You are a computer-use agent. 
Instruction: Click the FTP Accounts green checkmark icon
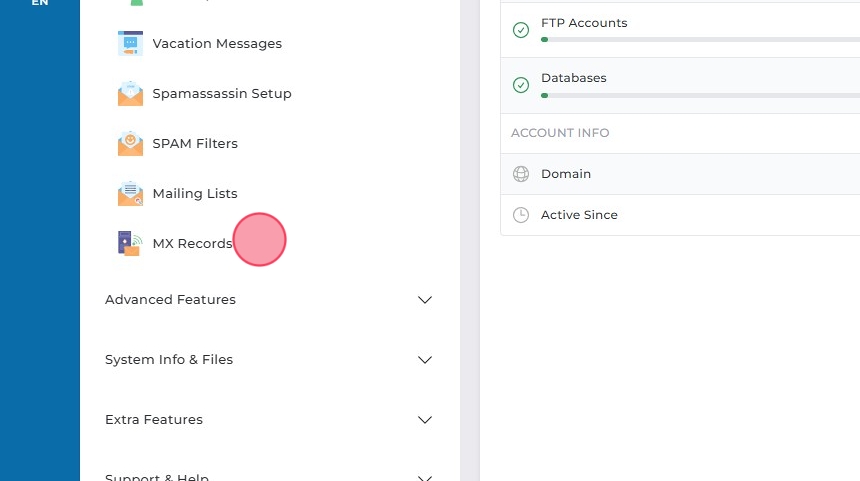pyautogui.click(x=521, y=30)
